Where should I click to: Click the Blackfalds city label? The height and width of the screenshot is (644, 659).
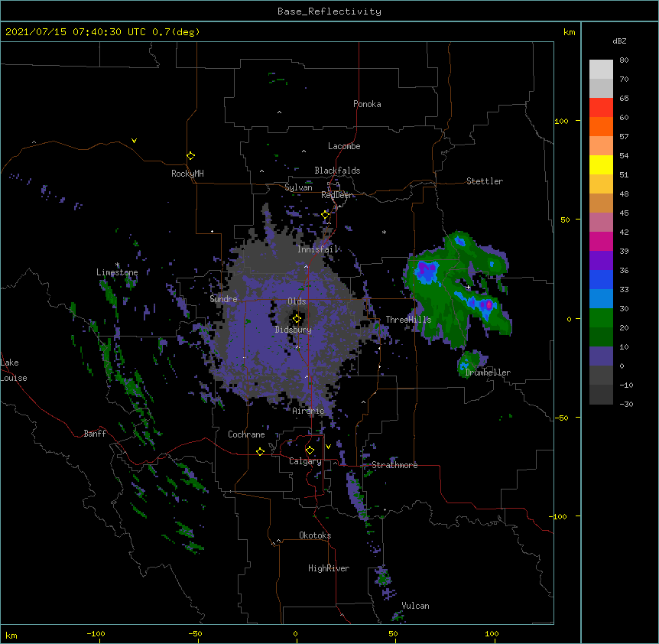(337, 171)
